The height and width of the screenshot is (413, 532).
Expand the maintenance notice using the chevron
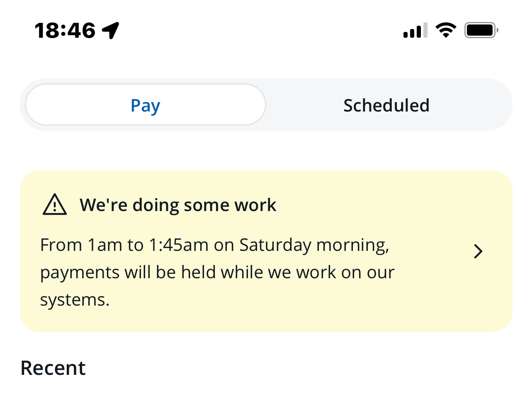point(478,251)
